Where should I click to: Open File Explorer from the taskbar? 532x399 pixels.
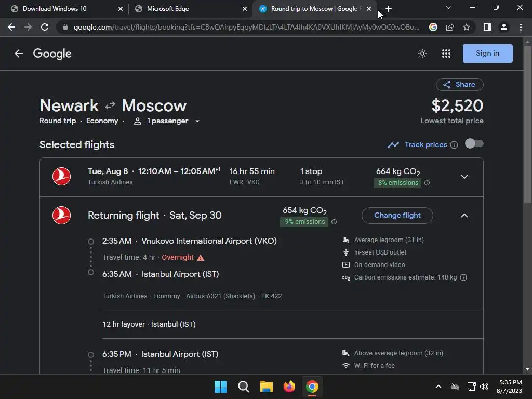point(267,387)
